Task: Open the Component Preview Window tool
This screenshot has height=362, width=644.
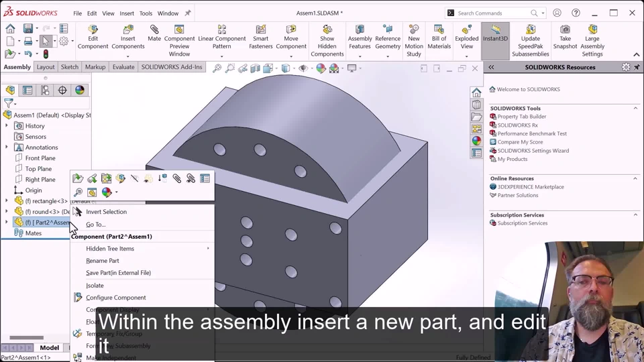Action: click(x=179, y=41)
